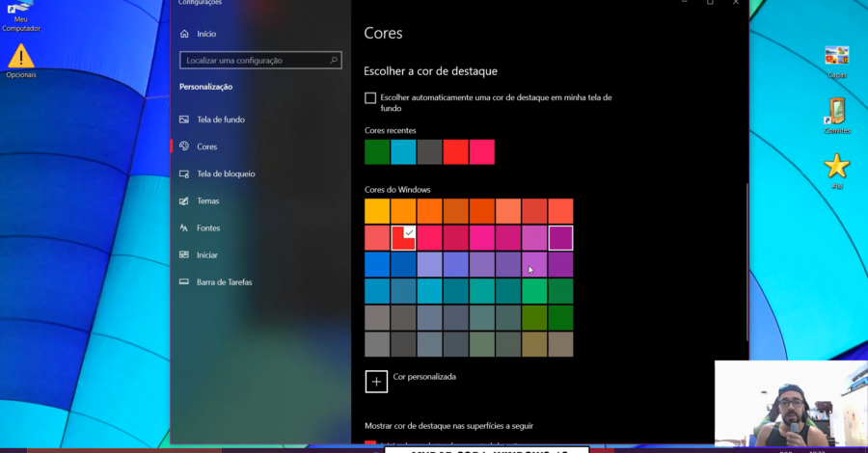Open the Convites desktop shortcut

837,116
